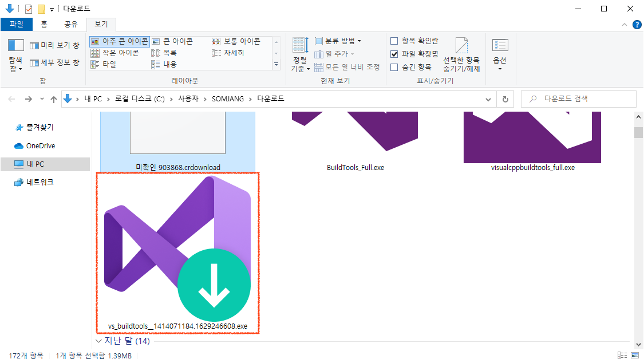This screenshot has height=363, width=644.
Task: Click the file list scrollbar up arrow
Action: coord(638,117)
